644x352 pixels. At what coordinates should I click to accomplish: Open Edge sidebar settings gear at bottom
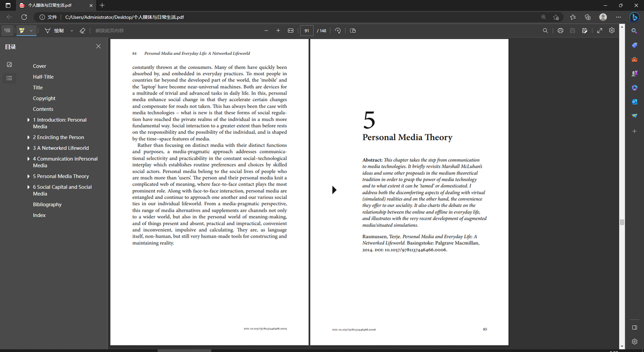pyautogui.click(x=634, y=341)
